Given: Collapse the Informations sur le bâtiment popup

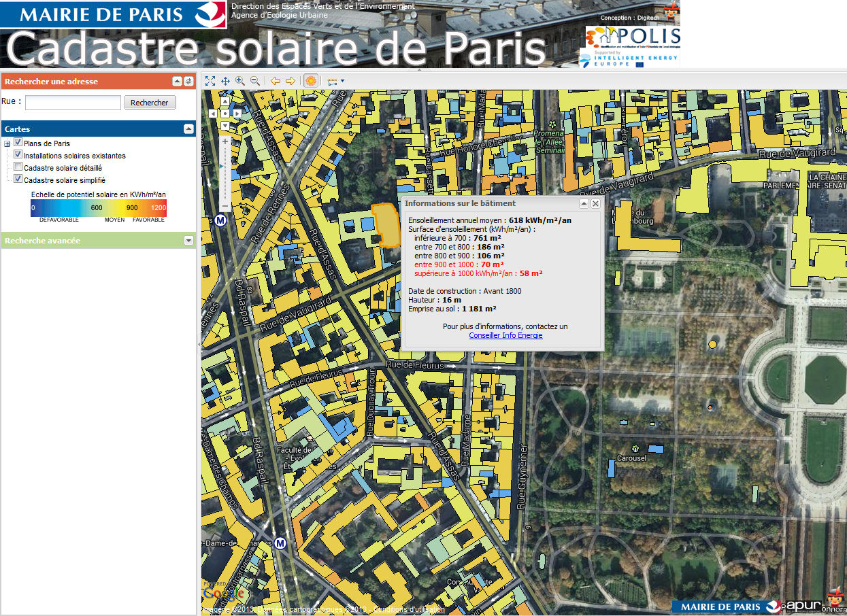Looking at the screenshot, I should tap(584, 203).
